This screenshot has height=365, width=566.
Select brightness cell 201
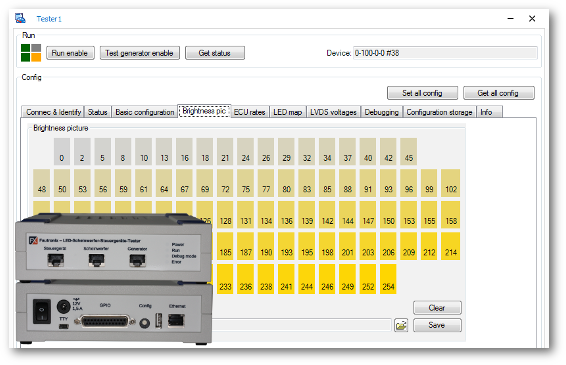pyautogui.click(x=347, y=246)
